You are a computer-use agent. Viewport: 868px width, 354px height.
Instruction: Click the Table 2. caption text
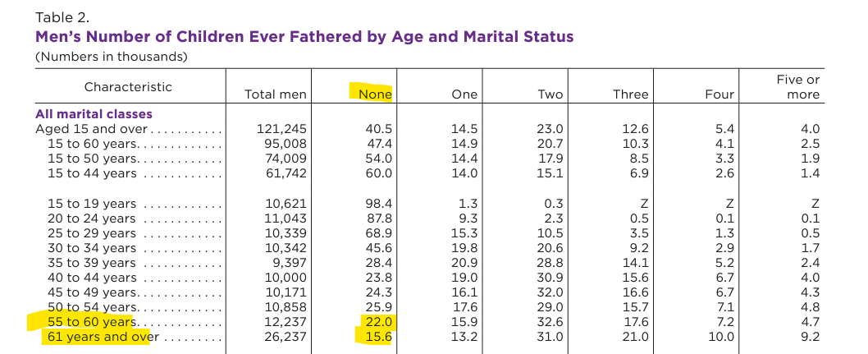click(x=62, y=16)
